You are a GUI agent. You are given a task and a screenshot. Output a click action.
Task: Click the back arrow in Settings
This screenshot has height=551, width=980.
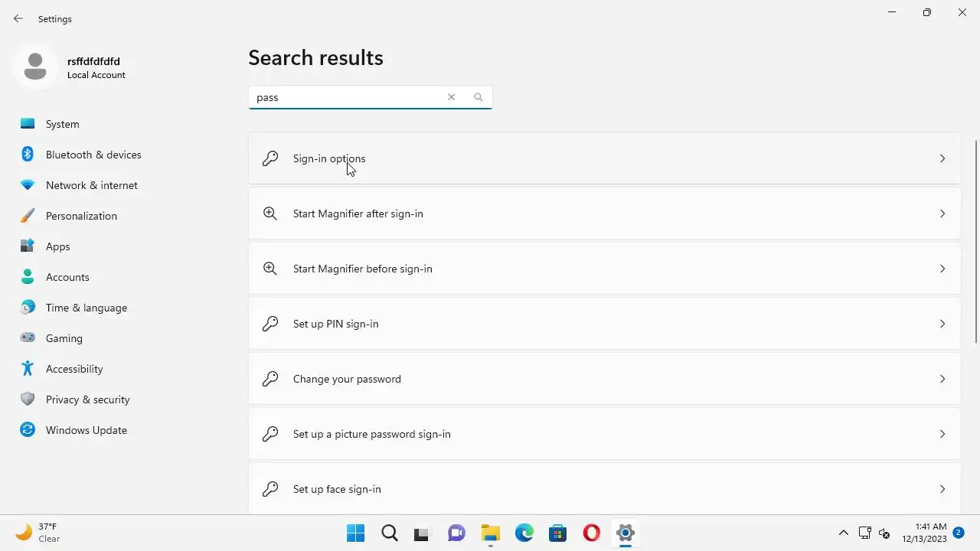click(18, 18)
